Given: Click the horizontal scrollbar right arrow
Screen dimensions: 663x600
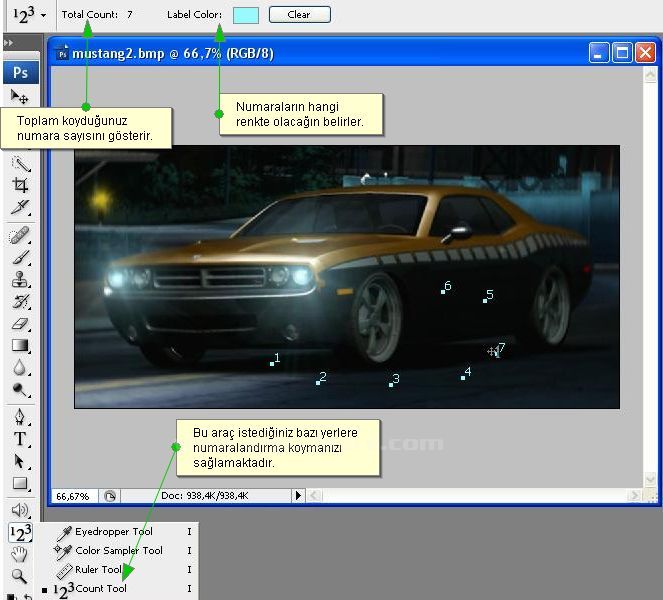Looking at the screenshot, I should pos(634,495).
